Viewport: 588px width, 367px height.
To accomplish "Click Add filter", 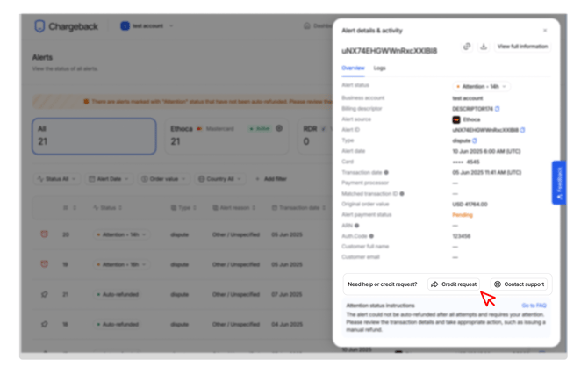I will (x=271, y=179).
